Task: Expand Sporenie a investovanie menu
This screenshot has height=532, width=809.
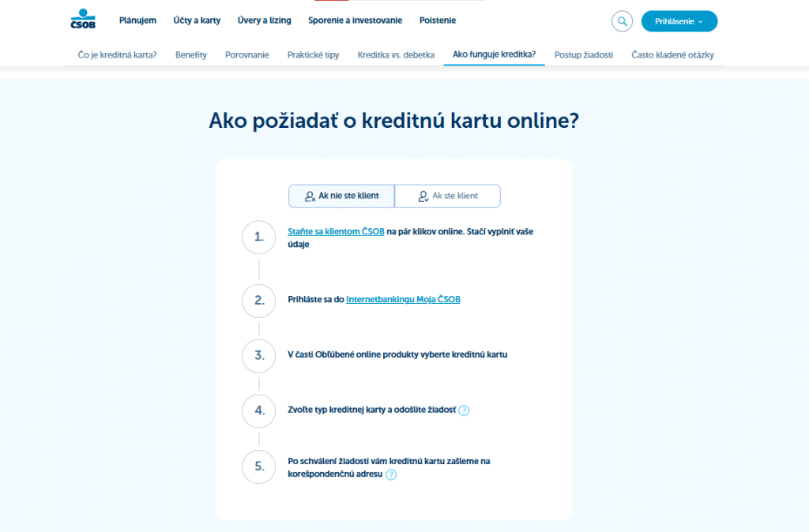Action: (355, 21)
